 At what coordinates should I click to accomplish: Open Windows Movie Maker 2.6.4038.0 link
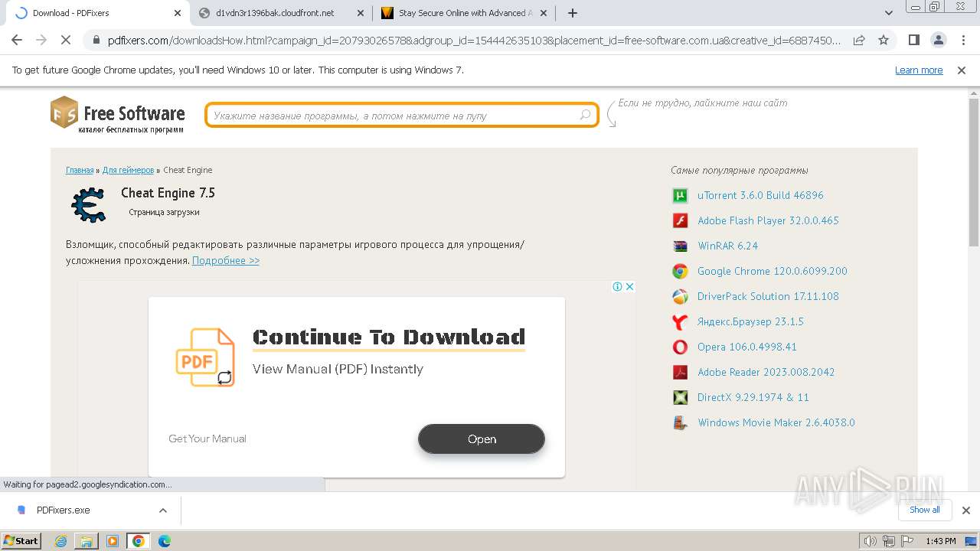click(x=776, y=422)
